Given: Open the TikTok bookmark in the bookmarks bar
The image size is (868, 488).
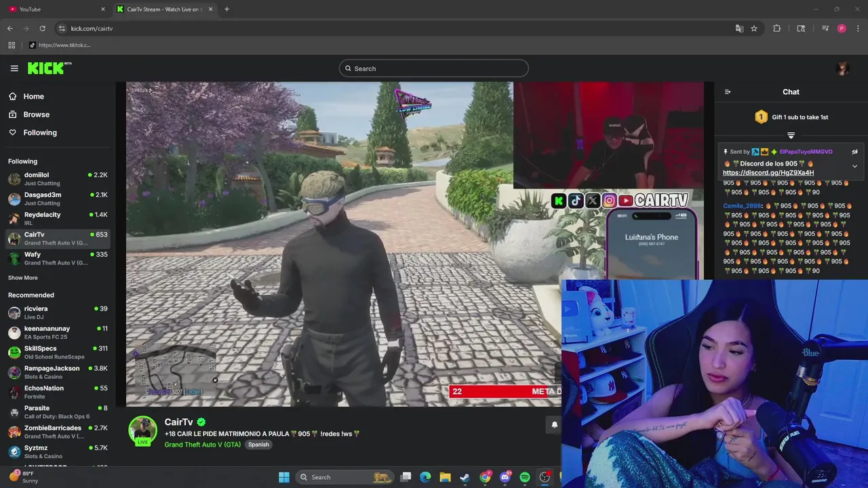Looking at the screenshot, I should click(60, 45).
